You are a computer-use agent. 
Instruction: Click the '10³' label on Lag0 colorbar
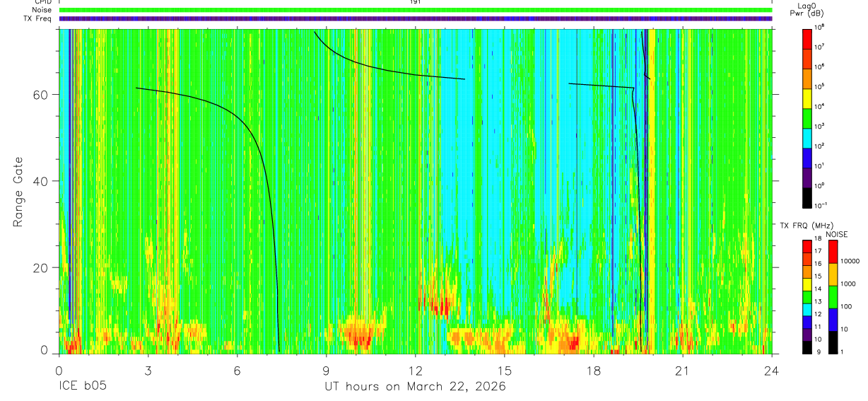pos(819,126)
